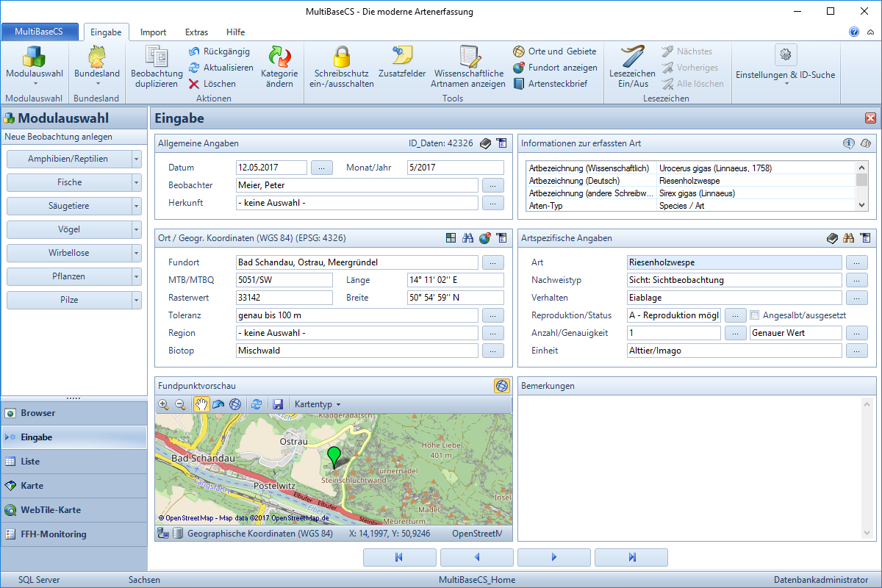The height and width of the screenshot is (588, 882).
Task: Click the ellipsis button beside Verhalten
Action: coord(856,298)
